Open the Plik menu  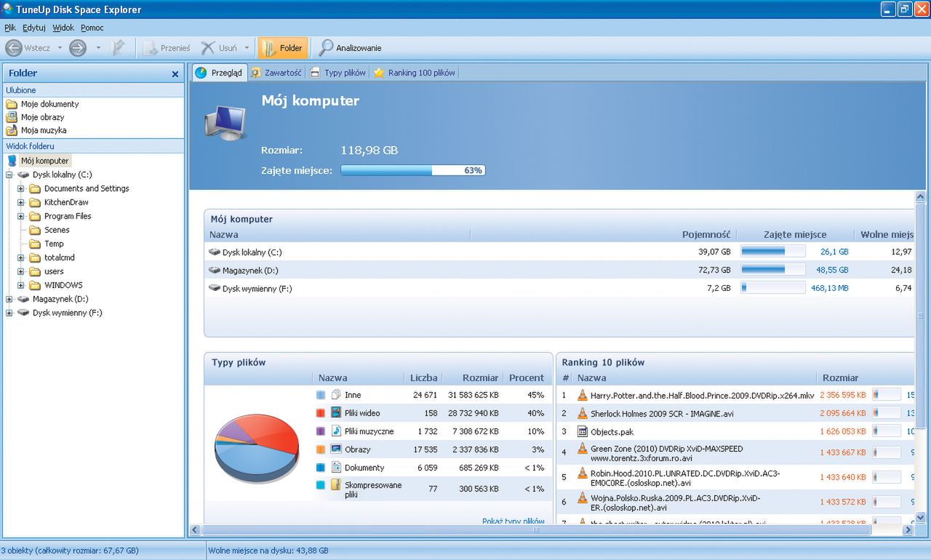pos(10,28)
